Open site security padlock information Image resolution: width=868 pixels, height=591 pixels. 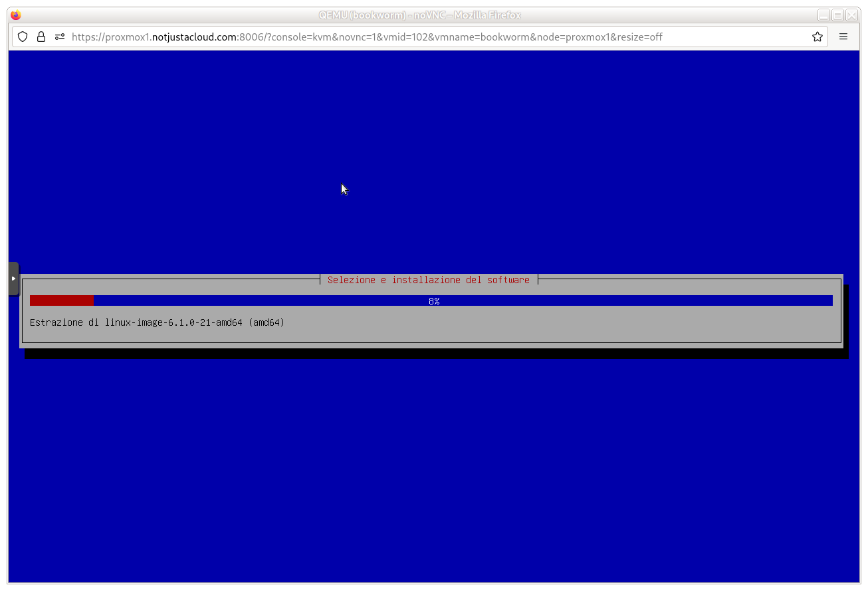[x=41, y=37]
